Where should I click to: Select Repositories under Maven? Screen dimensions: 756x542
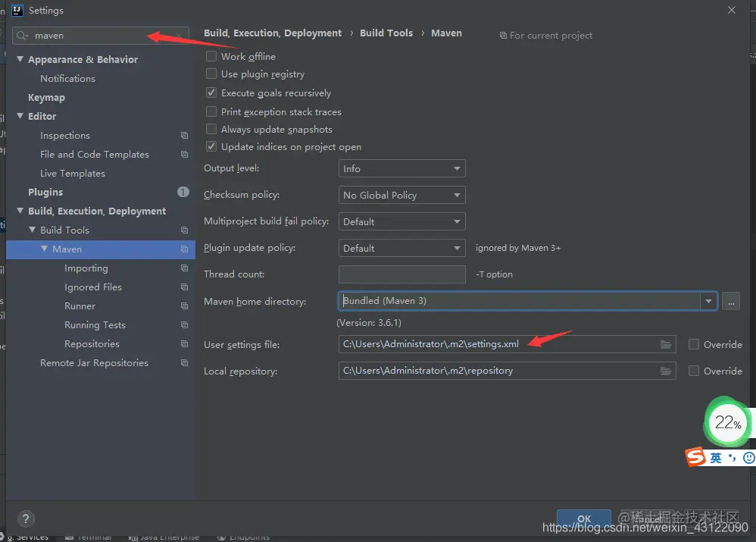[92, 344]
